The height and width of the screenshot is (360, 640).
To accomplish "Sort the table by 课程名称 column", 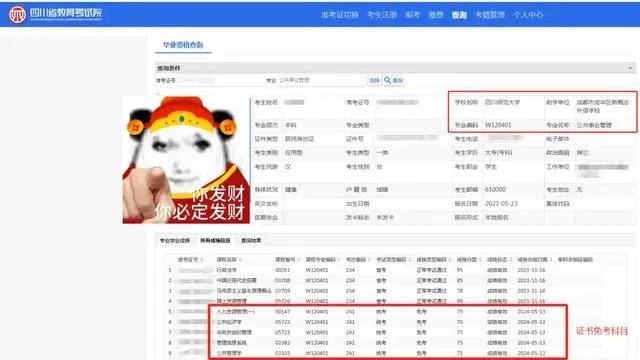I will (229, 260).
